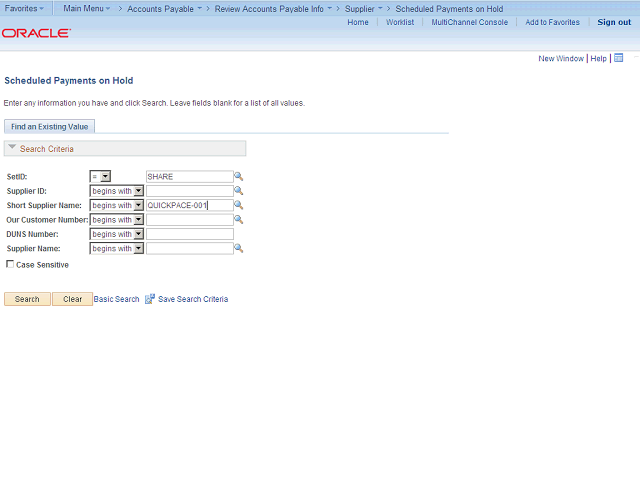Open Short Supplier Name lookup icon
The height and width of the screenshot is (480, 640).
(x=238, y=205)
